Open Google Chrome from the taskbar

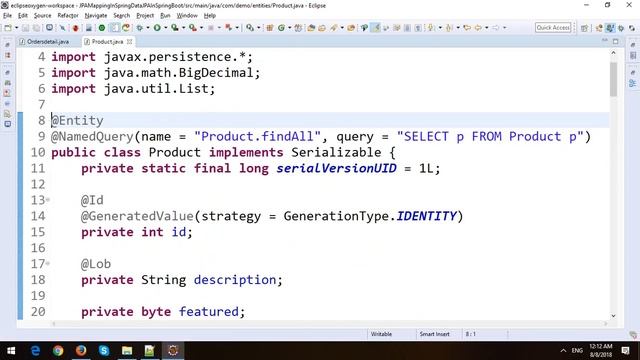point(58,351)
